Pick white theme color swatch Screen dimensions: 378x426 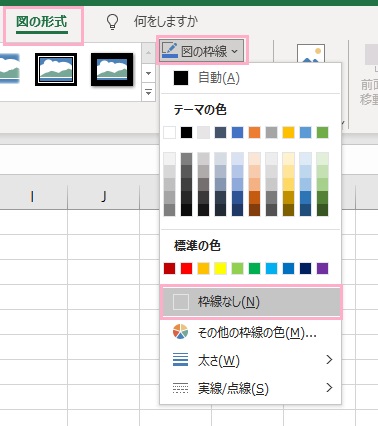(169, 132)
